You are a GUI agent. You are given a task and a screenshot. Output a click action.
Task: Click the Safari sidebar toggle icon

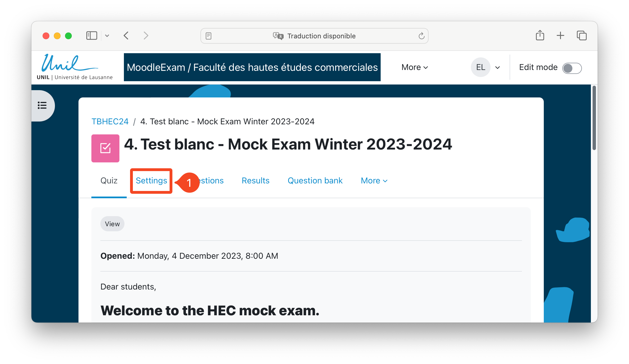(x=91, y=36)
